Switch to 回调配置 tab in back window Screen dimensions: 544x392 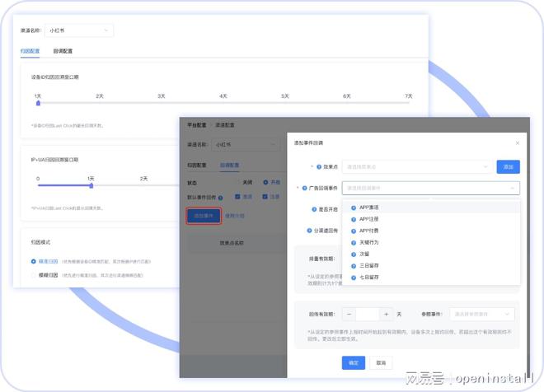(x=63, y=51)
